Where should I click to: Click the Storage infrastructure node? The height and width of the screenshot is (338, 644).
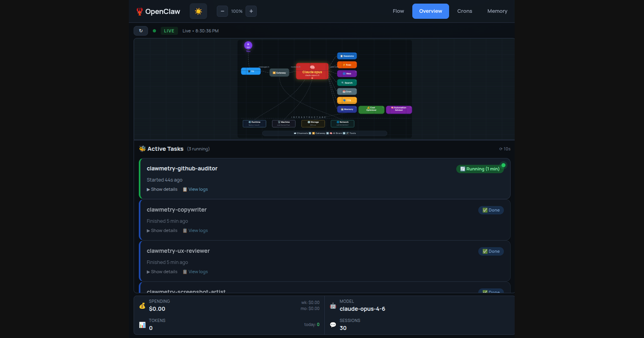[313, 123]
